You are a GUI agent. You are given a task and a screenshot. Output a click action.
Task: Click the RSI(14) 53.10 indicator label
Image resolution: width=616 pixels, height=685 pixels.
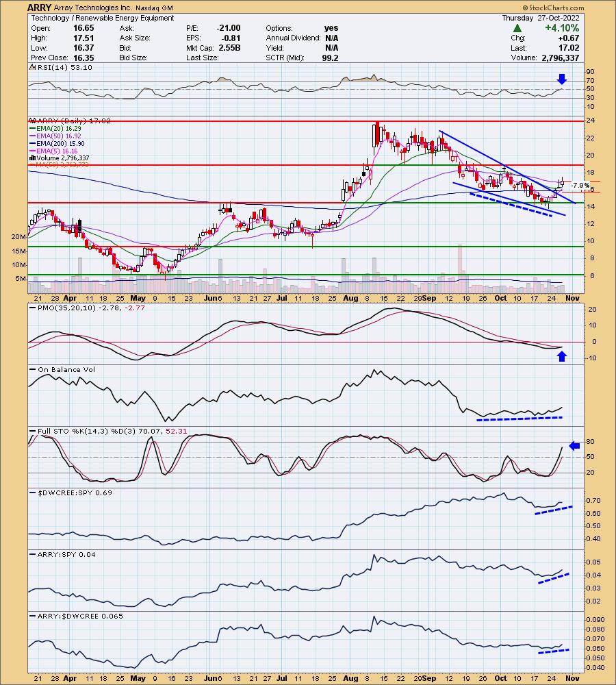click(64, 67)
